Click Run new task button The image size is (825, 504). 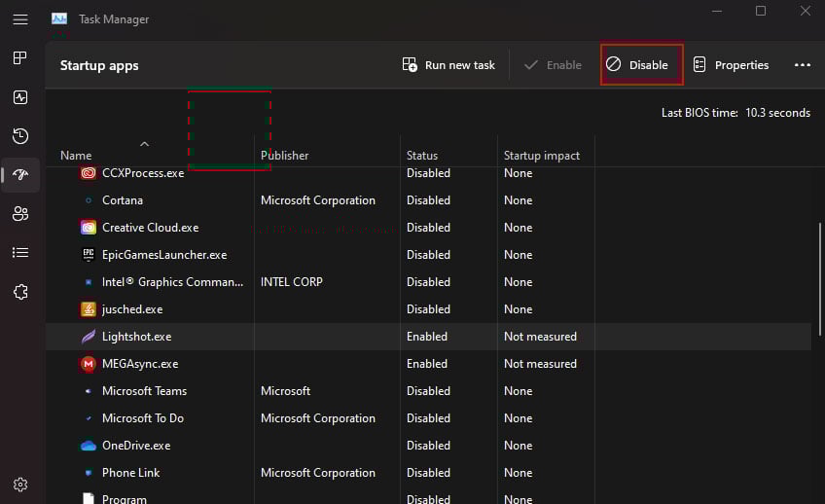pos(448,65)
